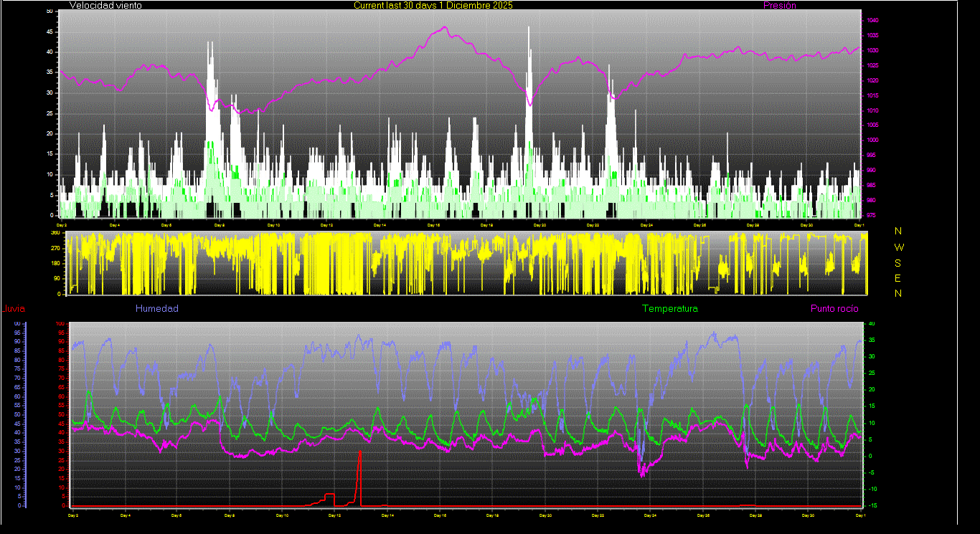The height and width of the screenshot is (534, 980).
Task: Click '1020' on the pressure axis
Action: coord(872,81)
